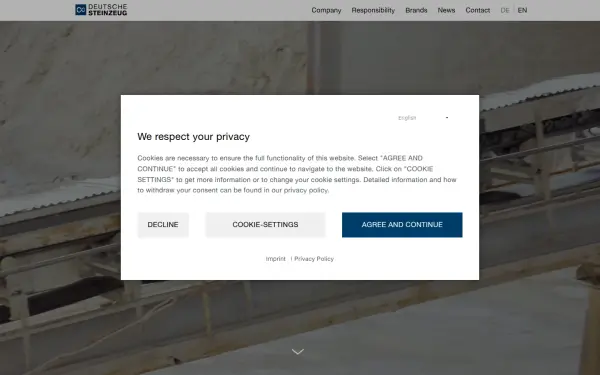Open the Company menu
Viewport: 600px width, 375px height.
[326, 10]
